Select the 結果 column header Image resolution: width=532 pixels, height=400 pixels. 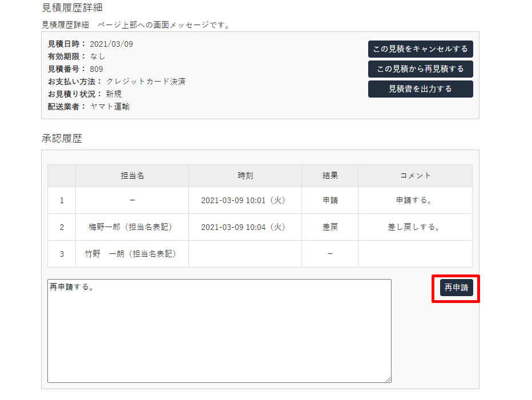pyautogui.click(x=330, y=176)
